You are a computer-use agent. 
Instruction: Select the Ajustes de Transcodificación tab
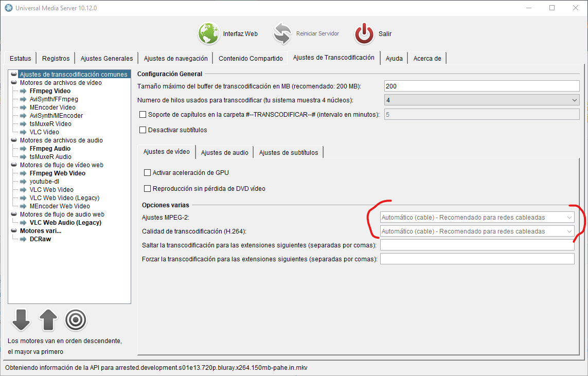(334, 58)
